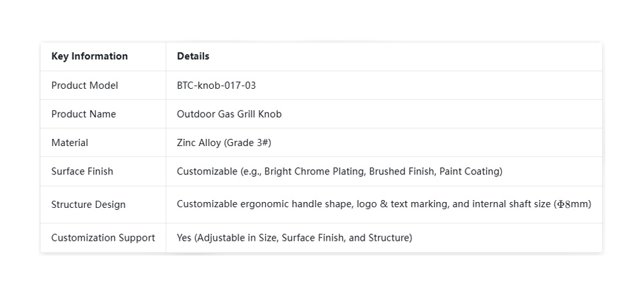644x296 pixels.
Task: Select the "Product Model" label cell
Action: 84,86
